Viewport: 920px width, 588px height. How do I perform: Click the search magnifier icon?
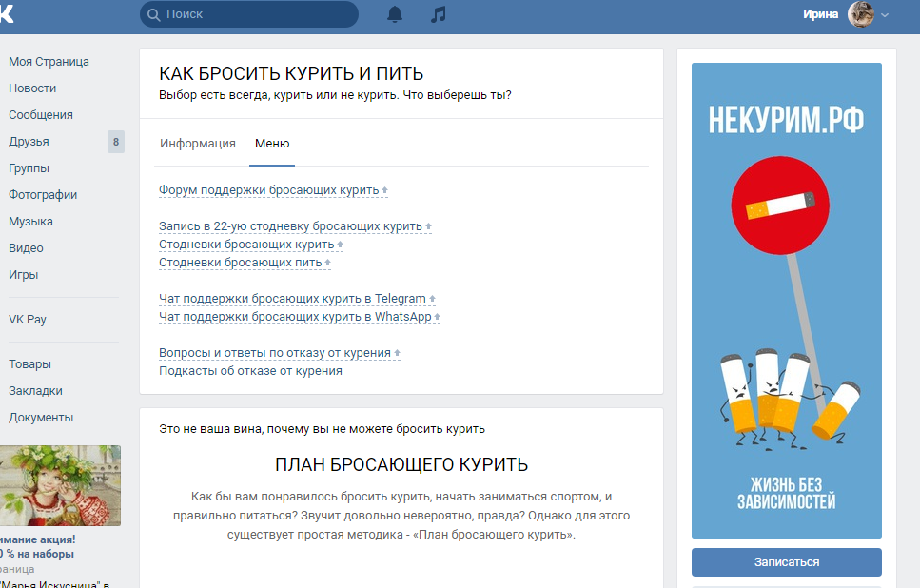[153, 14]
